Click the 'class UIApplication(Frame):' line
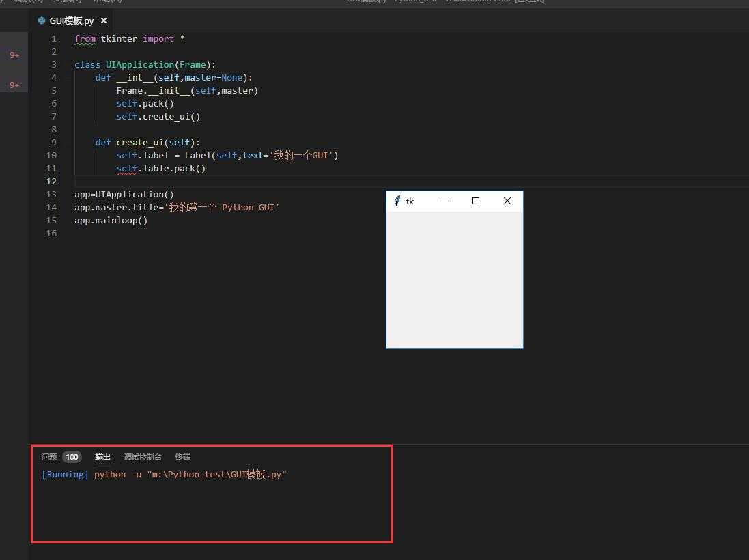 pyautogui.click(x=145, y=64)
